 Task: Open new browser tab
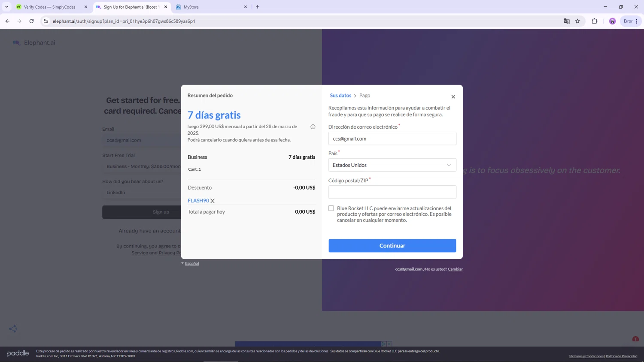(258, 7)
